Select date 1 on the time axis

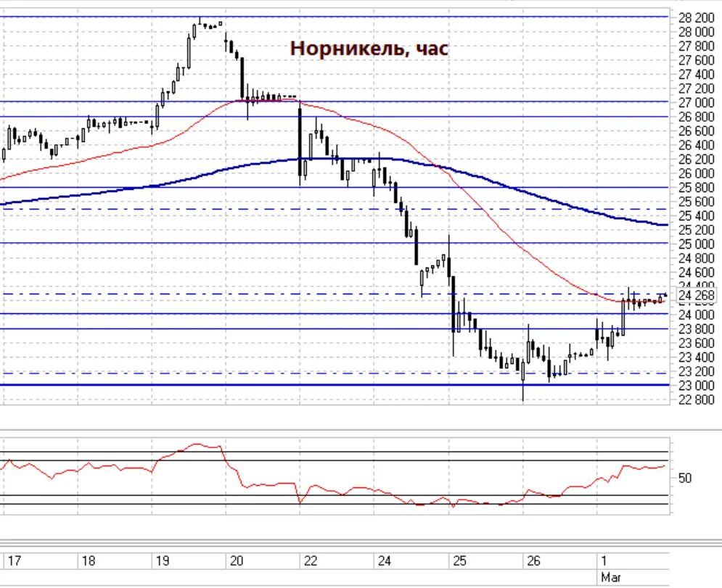(604, 561)
